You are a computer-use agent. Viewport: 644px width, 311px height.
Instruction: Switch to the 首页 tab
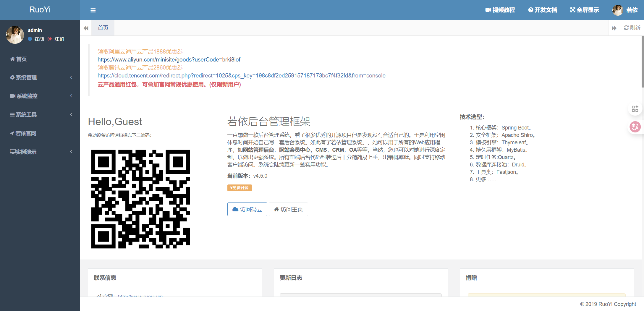pyautogui.click(x=103, y=27)
